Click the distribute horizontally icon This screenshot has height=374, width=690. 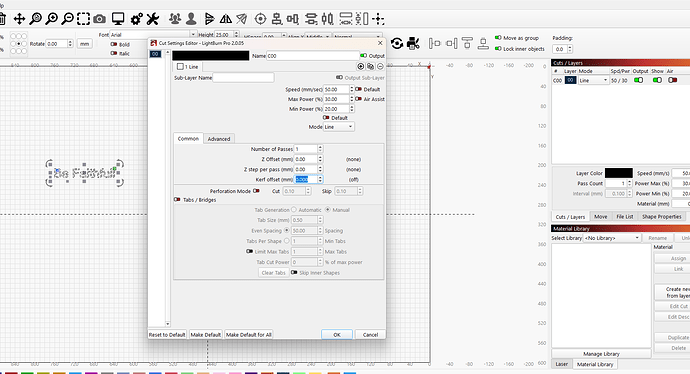coord(311,18)
